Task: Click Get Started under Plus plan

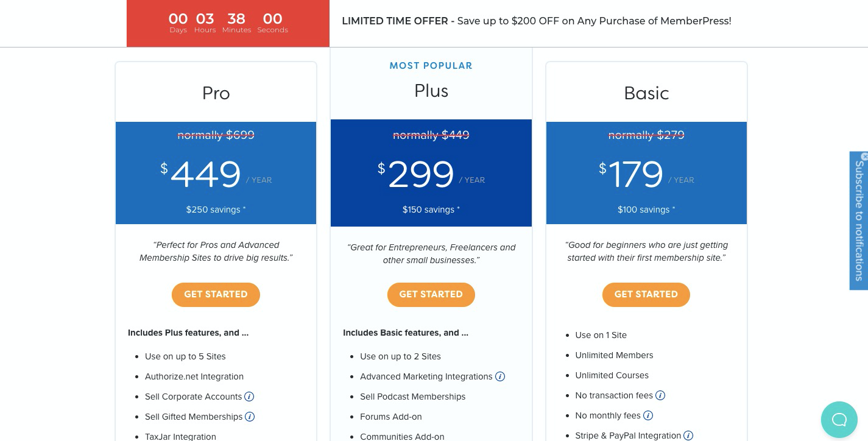Action: point(431,294)
